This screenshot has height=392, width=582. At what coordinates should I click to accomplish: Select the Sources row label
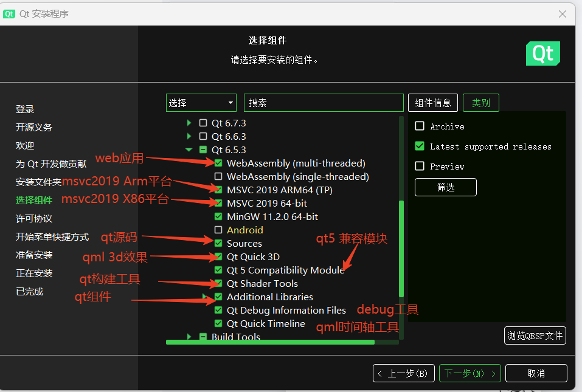coord(244,243)
